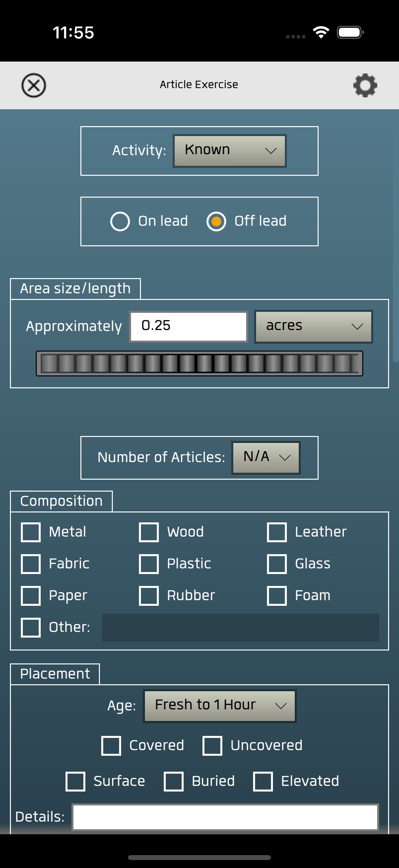The height and width of the screenshot is (868, 399).
Task: Open the Activity dropdown showing Known
Action: pyautogui.click(x=230, y=151)
